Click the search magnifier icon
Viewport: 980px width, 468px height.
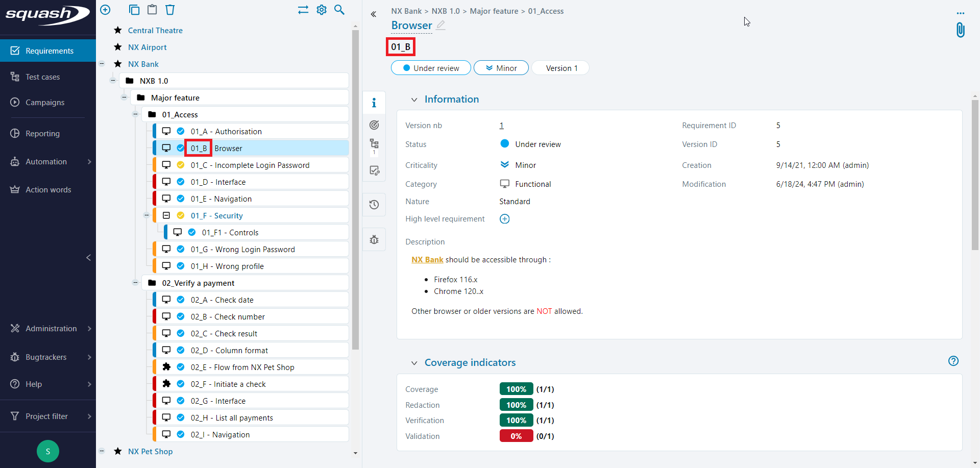339,10
